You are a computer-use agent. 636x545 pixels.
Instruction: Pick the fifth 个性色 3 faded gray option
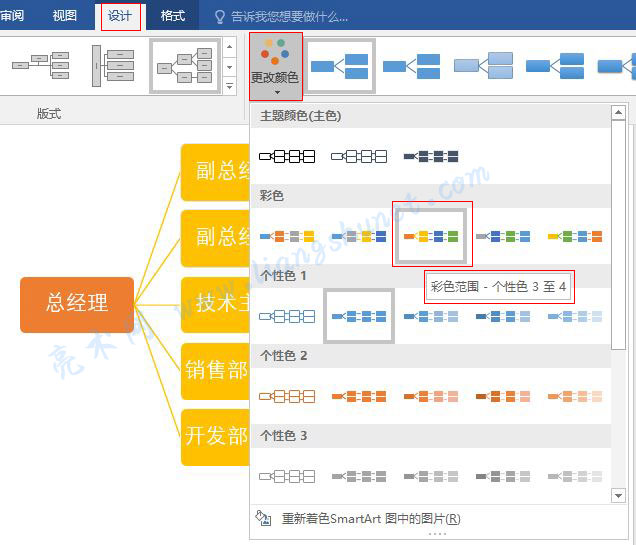coord(575,476)
